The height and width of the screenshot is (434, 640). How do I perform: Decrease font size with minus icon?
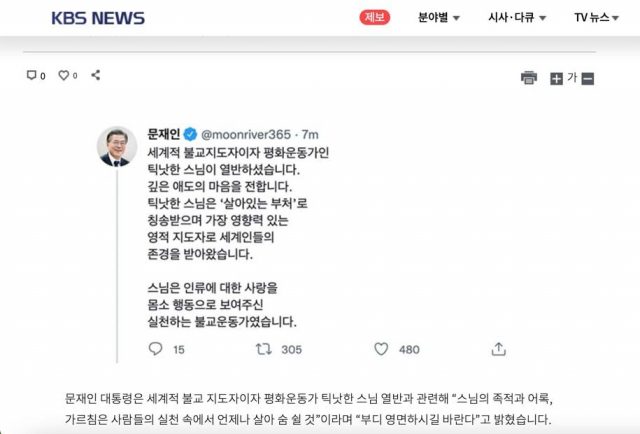(x=588, y=78)
